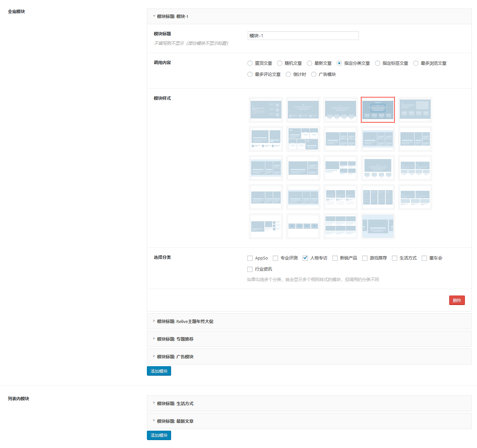Select first module style in second row
Viewport: 477px width, 448px height.
click(266, 139)
